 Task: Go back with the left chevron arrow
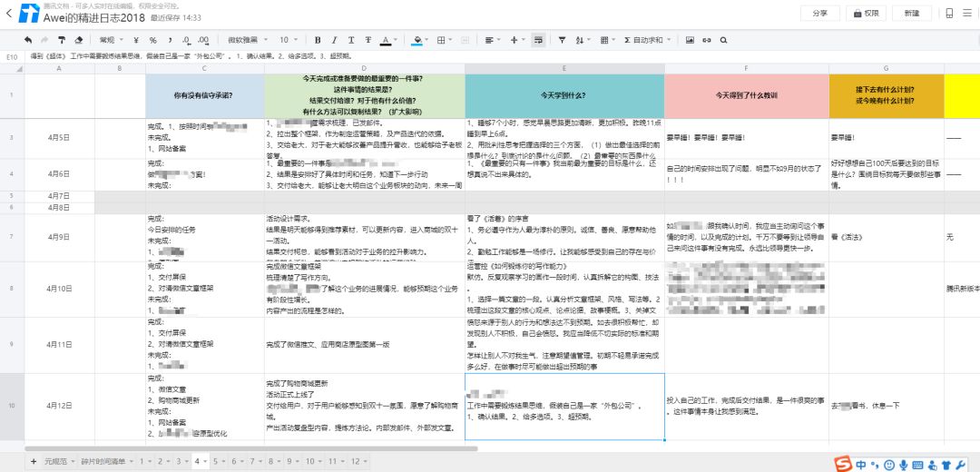[8, 13]
